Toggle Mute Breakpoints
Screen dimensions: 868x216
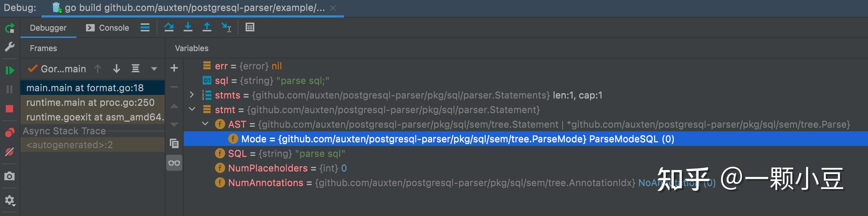tap(10, 152)
